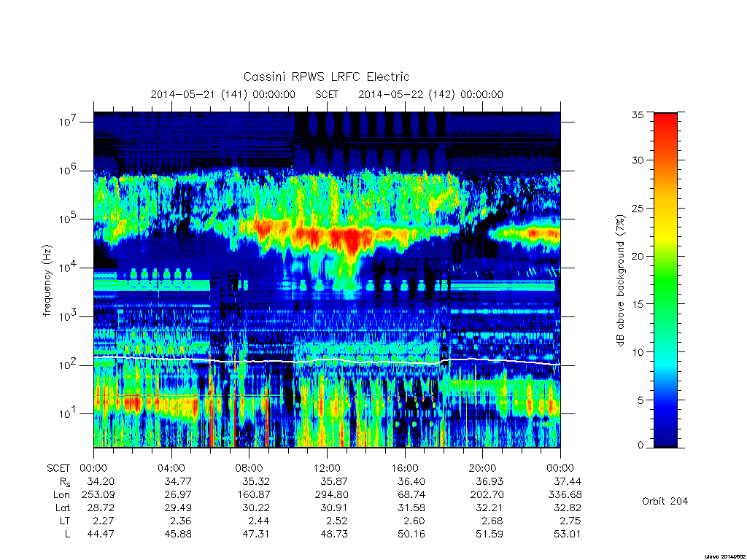Click the spectrogram plot area

(x=327, y=280)
